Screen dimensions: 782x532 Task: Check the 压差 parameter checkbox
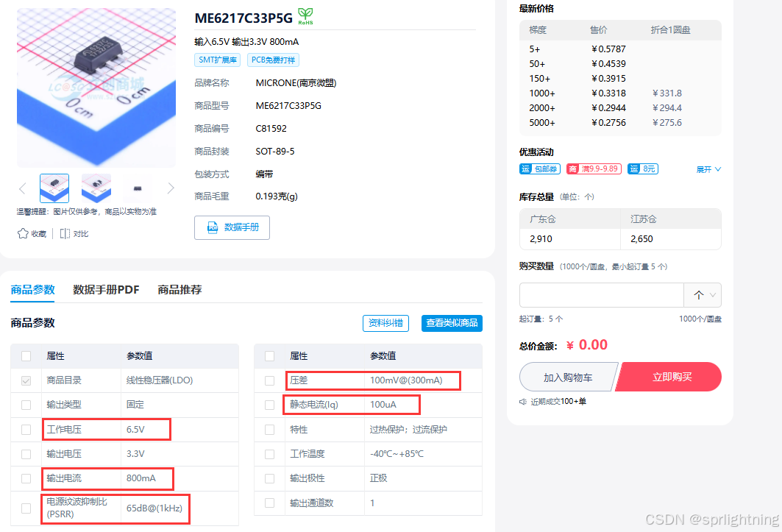(x=270, y=380)
